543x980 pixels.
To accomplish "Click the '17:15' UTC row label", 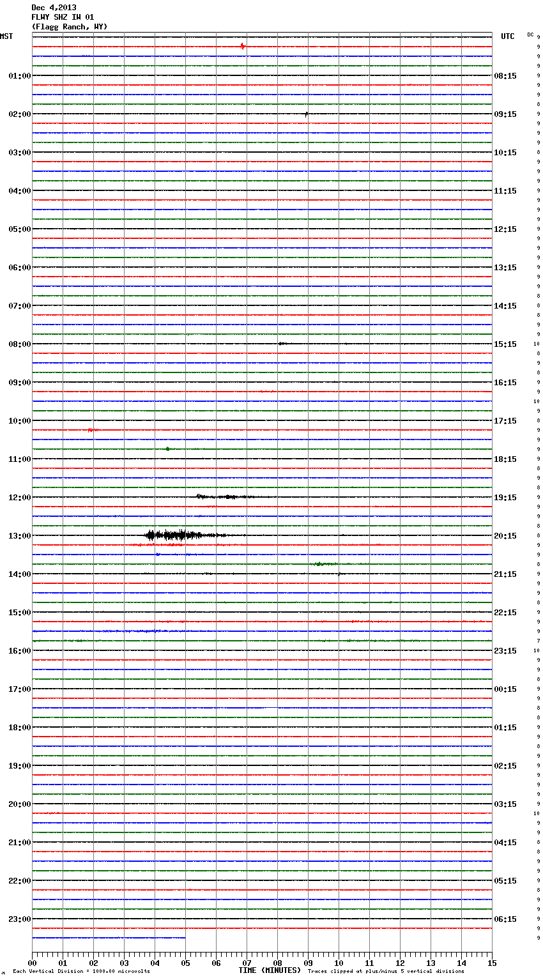I will coord(505,421).
